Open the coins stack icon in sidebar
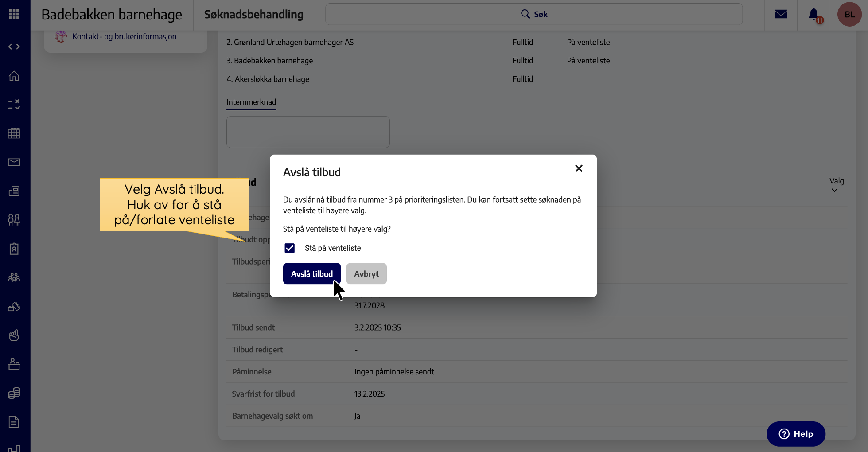 pos(14,393)
